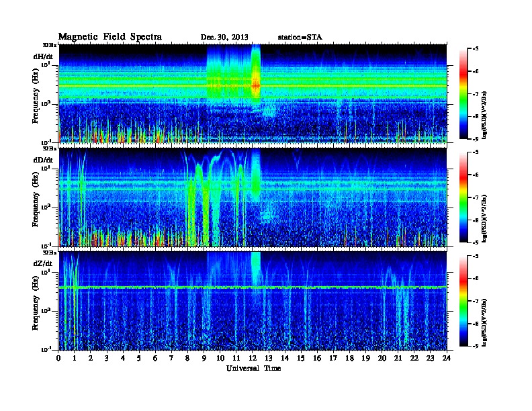Viewport: 532px width, 411px height.
Task: Click hour tick label "11" on time axis
Action: point(236,358)
